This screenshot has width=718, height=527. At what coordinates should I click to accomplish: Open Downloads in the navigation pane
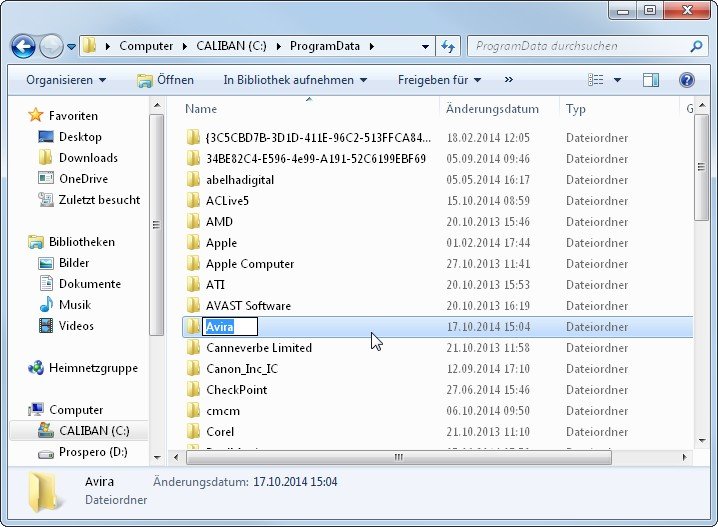point(88,158)
